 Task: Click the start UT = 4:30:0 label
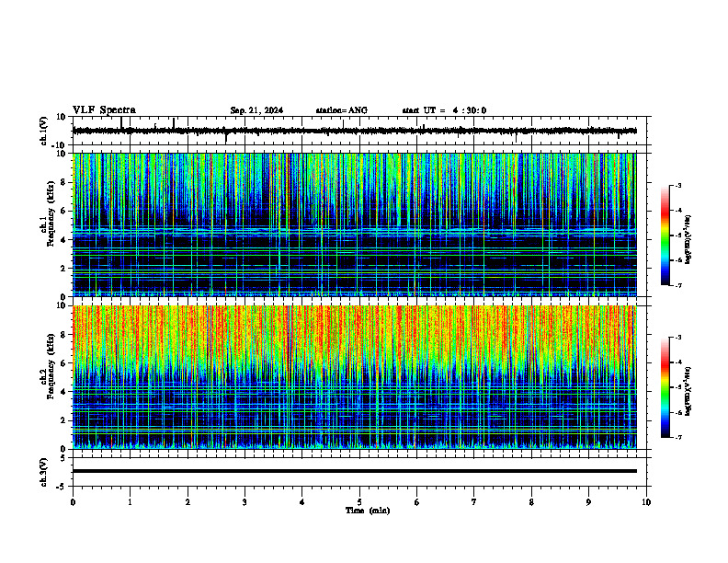click(444, 110)
